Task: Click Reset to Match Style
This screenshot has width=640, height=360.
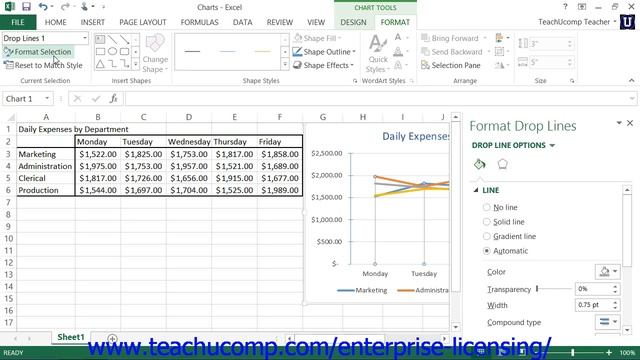Action: [x=43, y=65]
